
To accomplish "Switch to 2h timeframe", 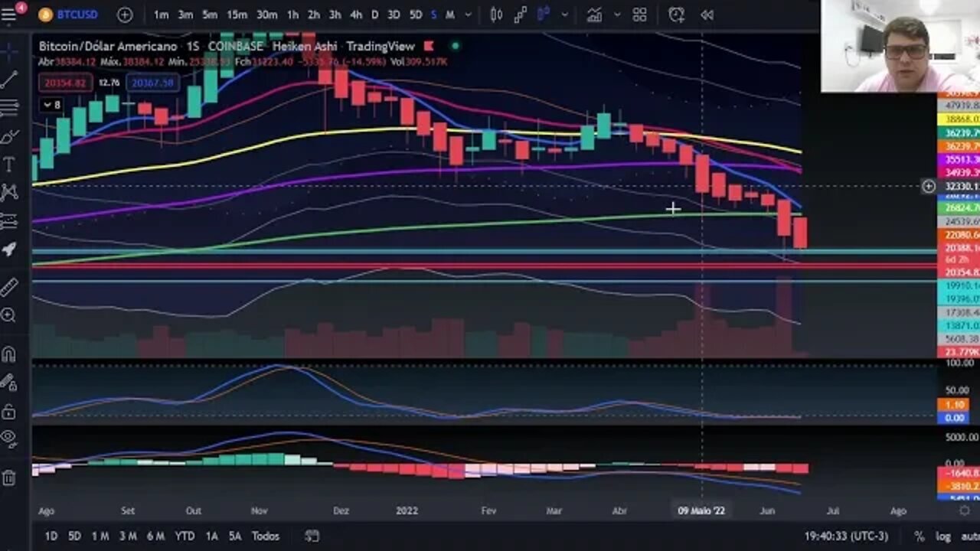I will coord(314,15).
